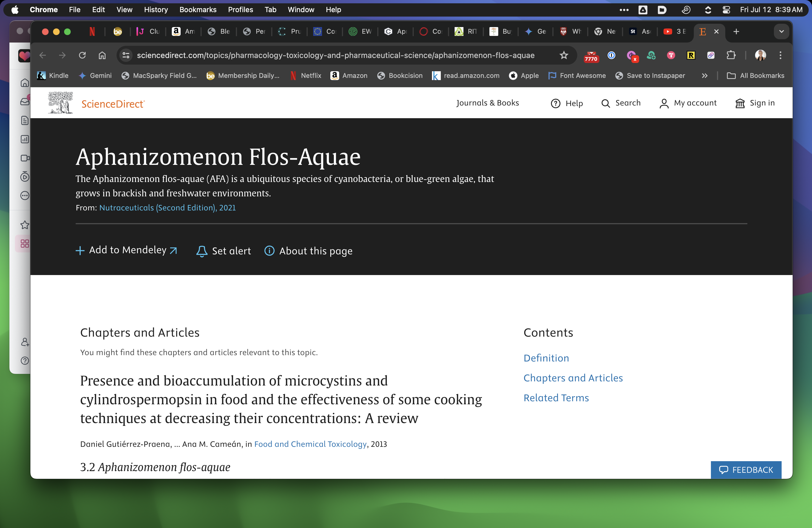Image resolution: width=812 pixels, height=528 pixels.
Task: Switch to the YouTube tab
Action: tap(674, 32)
